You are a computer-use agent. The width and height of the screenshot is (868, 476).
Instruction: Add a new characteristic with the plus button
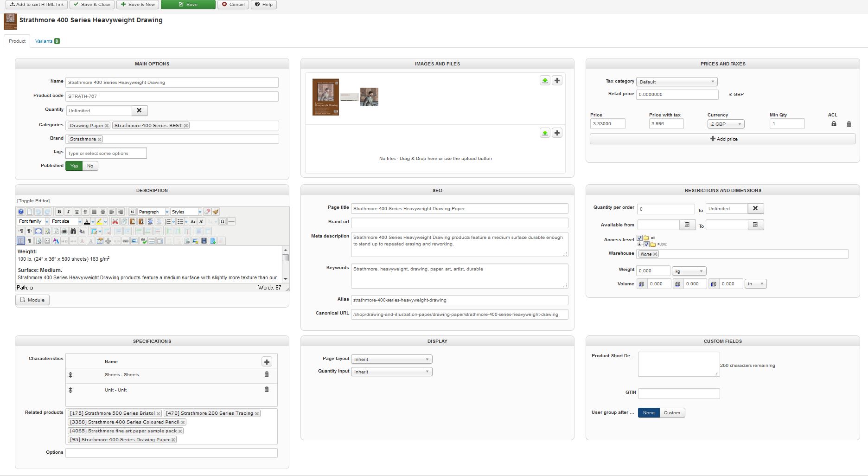coord(267,362)
